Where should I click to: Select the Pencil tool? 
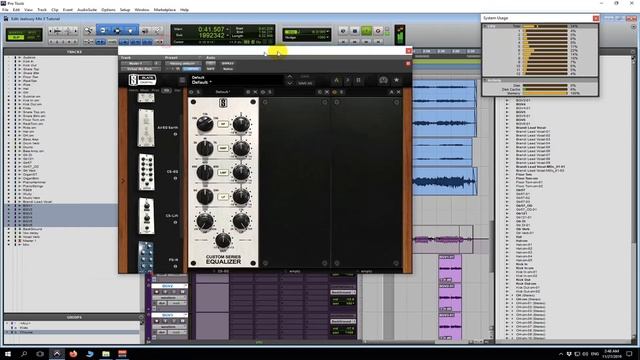tap(157, 31)
